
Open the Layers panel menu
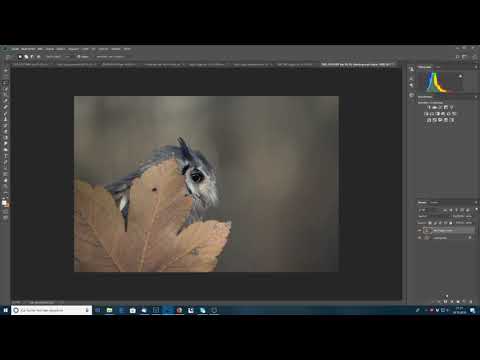[476, 202]
